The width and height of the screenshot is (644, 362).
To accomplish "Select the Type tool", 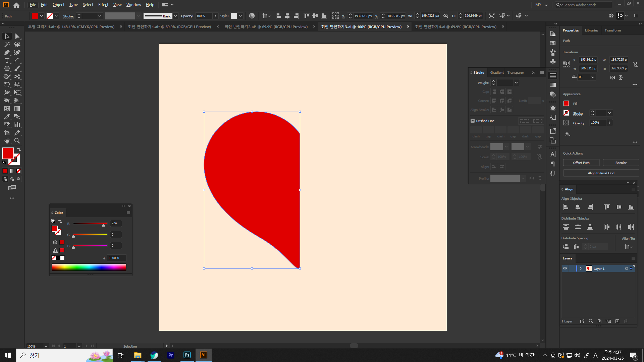I will (x=7, y=60).
